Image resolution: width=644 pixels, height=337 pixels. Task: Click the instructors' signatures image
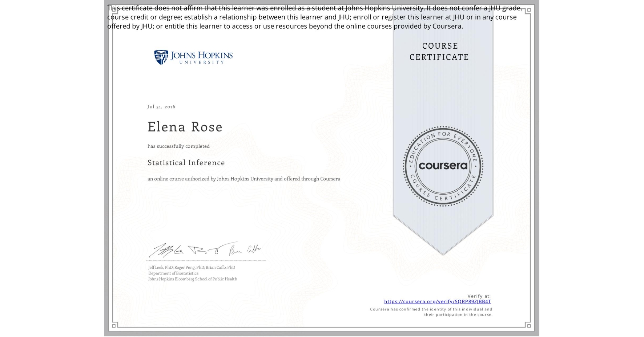click(205, 250)
